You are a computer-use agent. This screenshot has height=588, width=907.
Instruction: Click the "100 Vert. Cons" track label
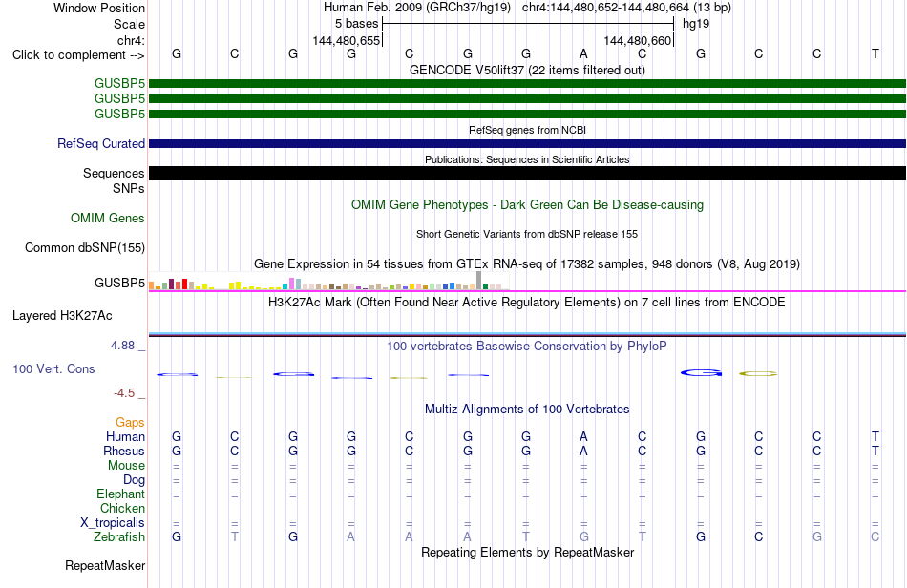click(x=53, y=368)
